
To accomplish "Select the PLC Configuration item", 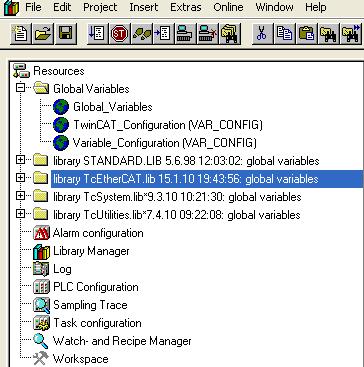I will click(x=96, y=287).
